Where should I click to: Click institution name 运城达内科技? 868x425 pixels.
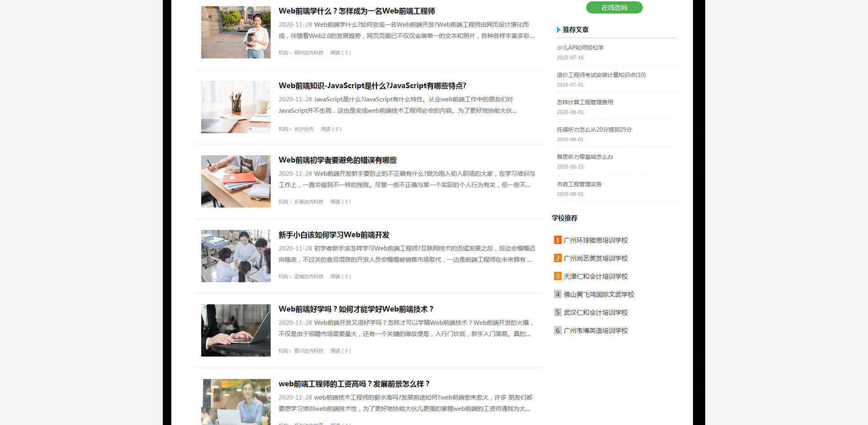[309, 277]
